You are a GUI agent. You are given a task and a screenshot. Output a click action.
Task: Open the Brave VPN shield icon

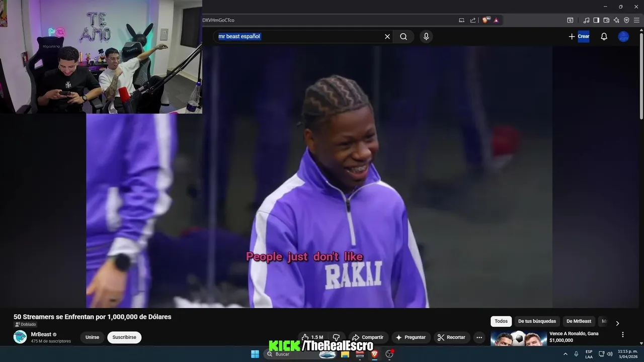[x=626, y=20]
